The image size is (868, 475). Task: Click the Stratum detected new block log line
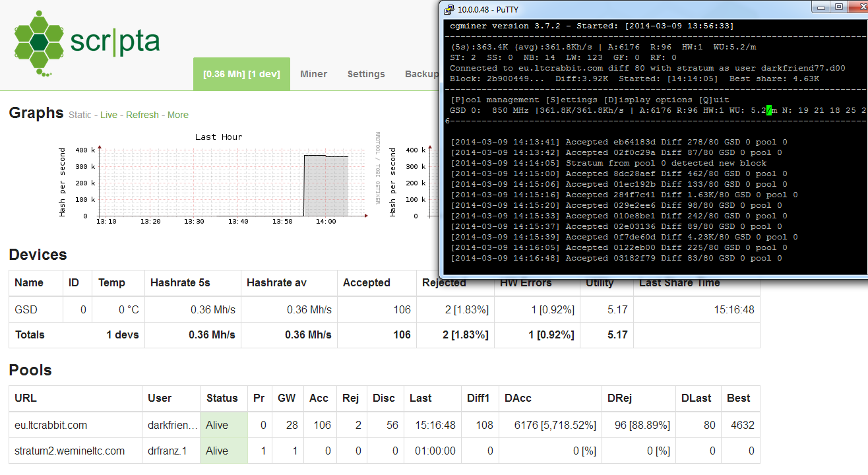(x=609, y=163)
